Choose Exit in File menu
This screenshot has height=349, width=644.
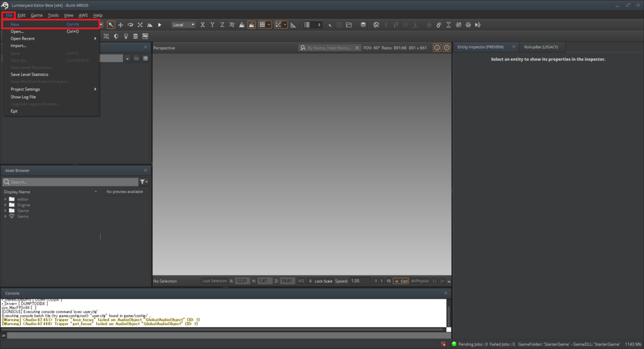[51, 111]
